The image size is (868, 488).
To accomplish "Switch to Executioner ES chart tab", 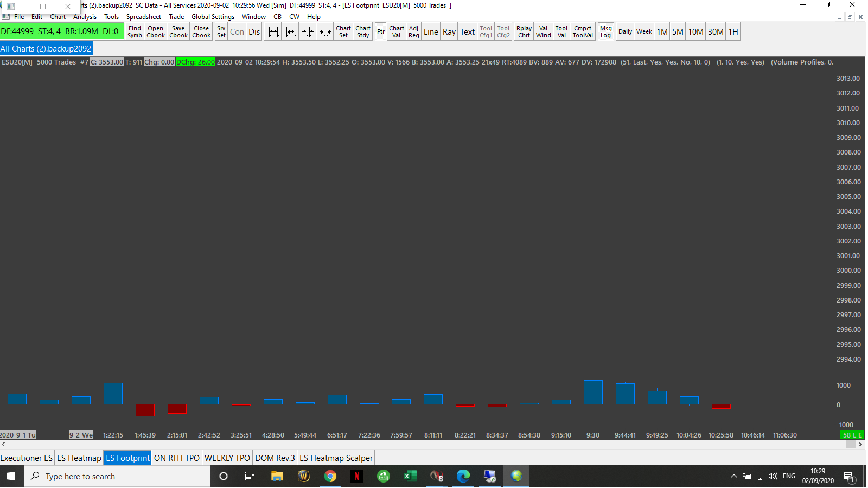I will tap(27, 458).
